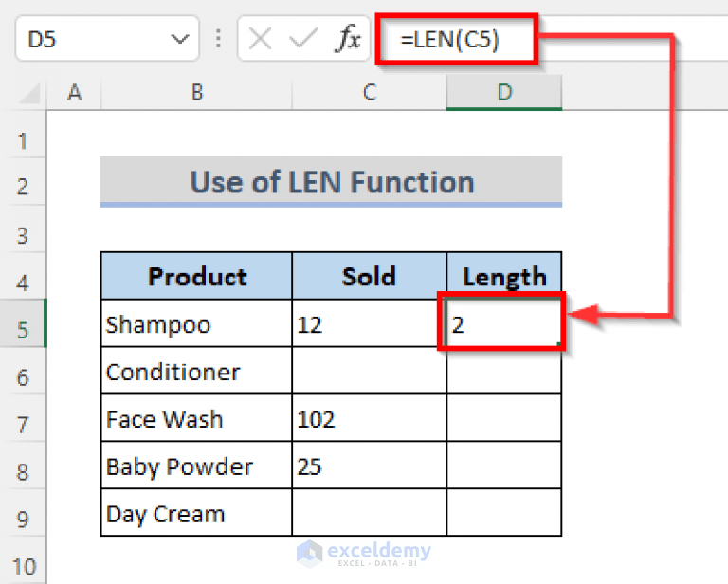
Task: Select the 'Face Wash' cell
Action: click(197, 418)
